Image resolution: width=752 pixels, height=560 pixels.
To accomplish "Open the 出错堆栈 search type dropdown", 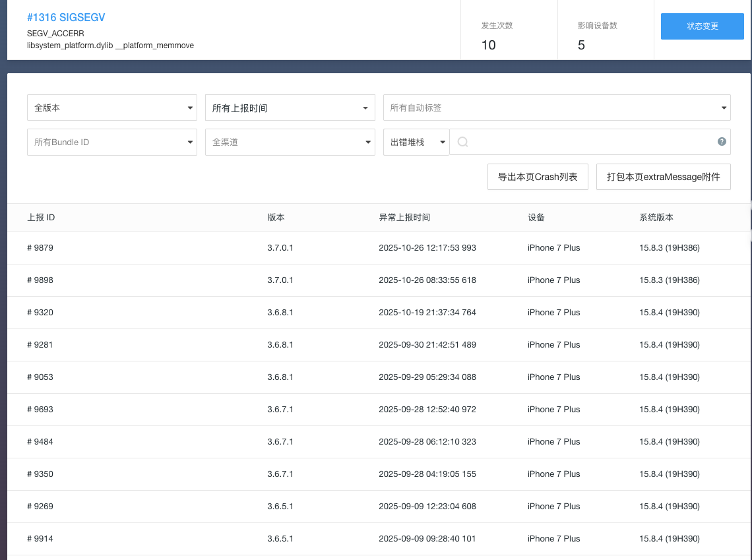I will tap(416, 142).
